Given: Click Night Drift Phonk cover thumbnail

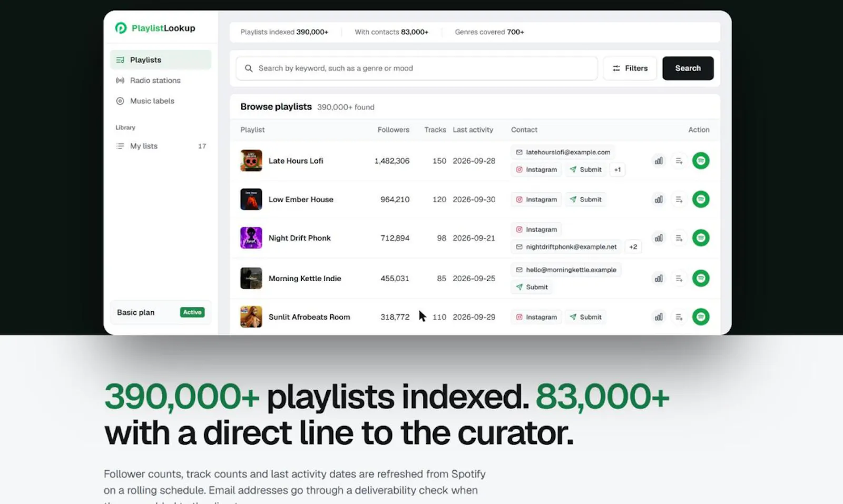Looking at the screenshot, I should 251,238.
